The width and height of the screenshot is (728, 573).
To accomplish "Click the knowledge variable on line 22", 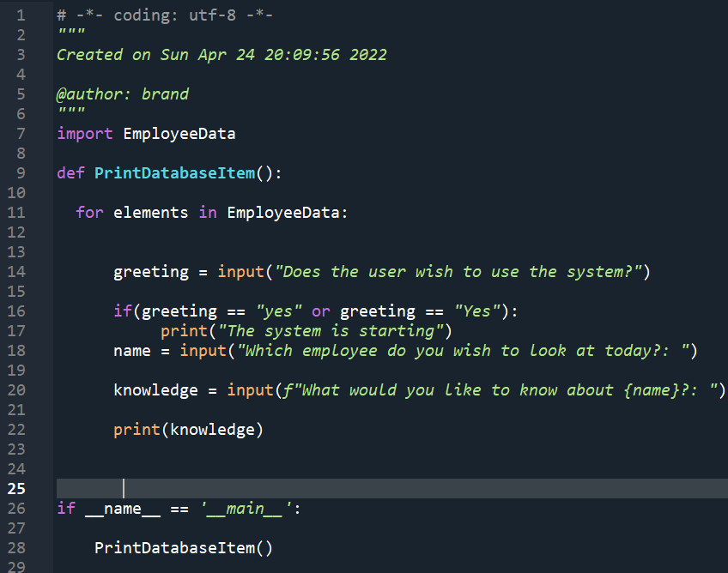I will click(x=214, y=429).
